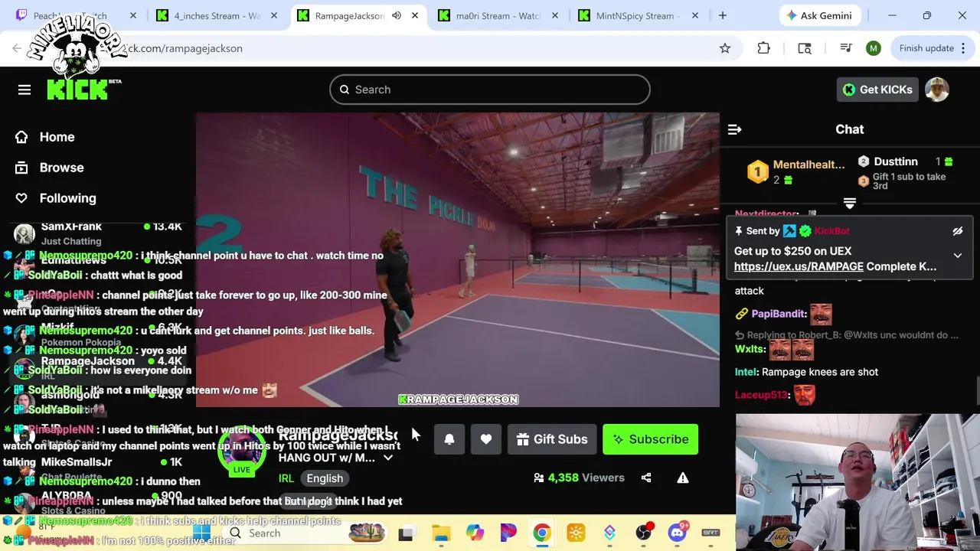This screenshot has width=980, height=551.
Task: Click the stream video player
Action: click(458, 260)
